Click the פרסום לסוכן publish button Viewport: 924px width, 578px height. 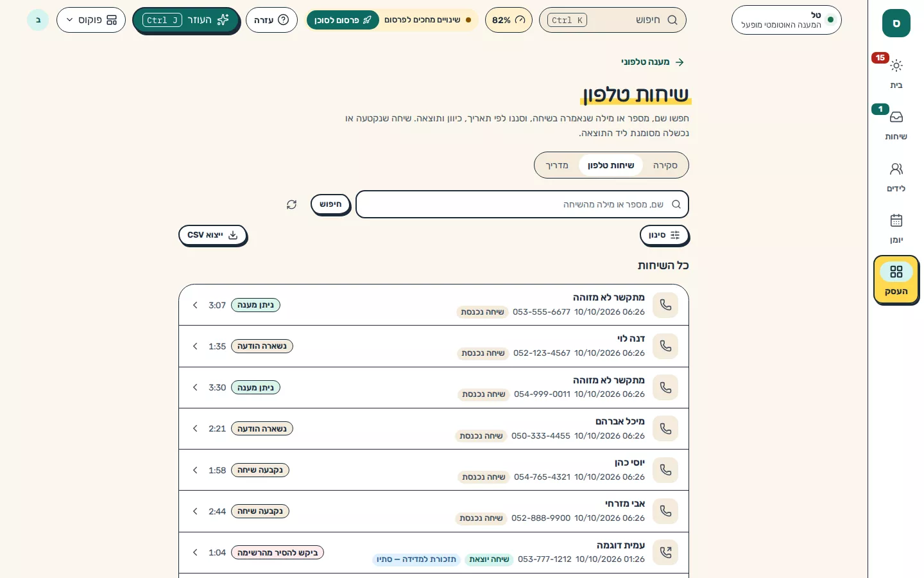pos(343,20)
